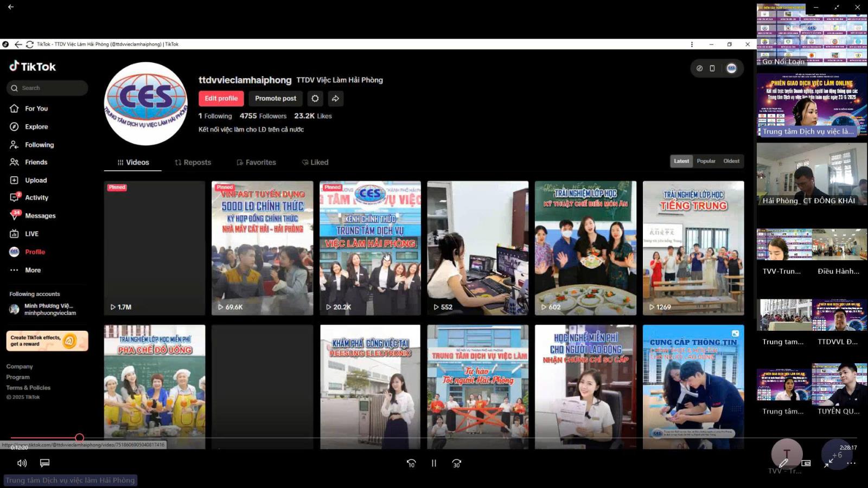This screenshot has width=868, height=488.
Task: Click the Get TikTok app icon in the top pill
Action: pos(699,68)
